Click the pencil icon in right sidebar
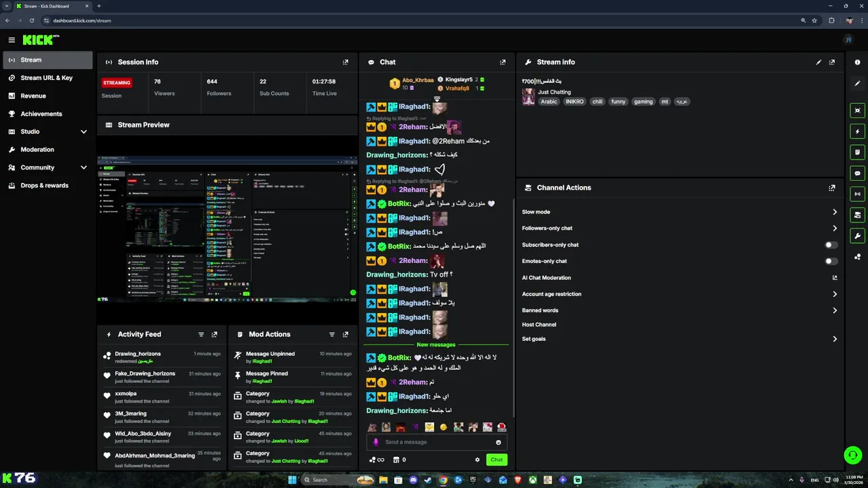 [x=858, y=84]
